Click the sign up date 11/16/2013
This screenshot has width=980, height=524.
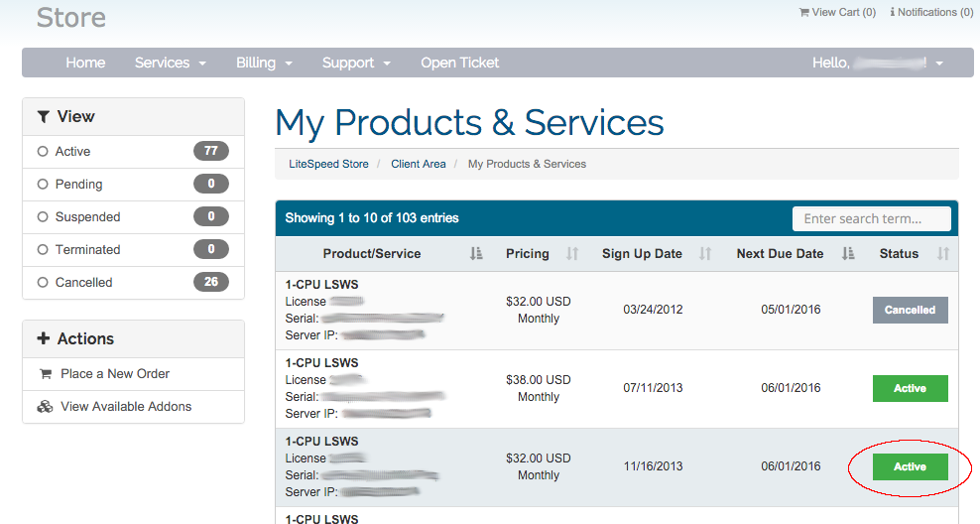coord(653,466)
